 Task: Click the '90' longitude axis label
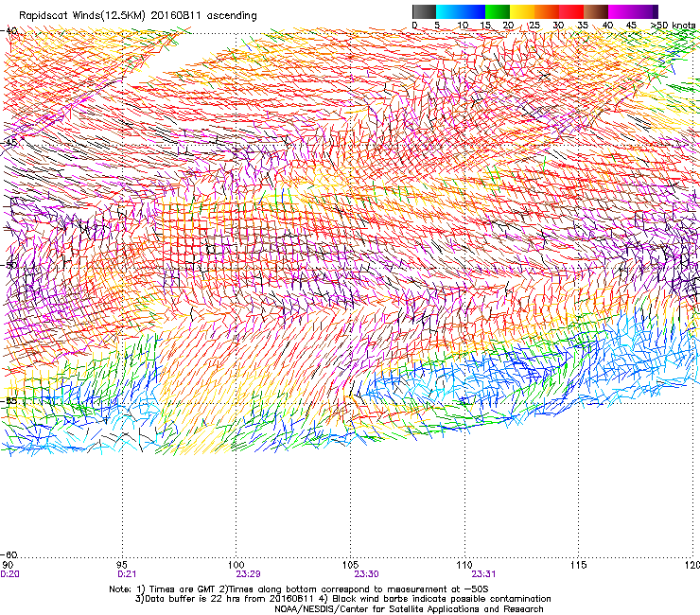click(x=8, y=565)
